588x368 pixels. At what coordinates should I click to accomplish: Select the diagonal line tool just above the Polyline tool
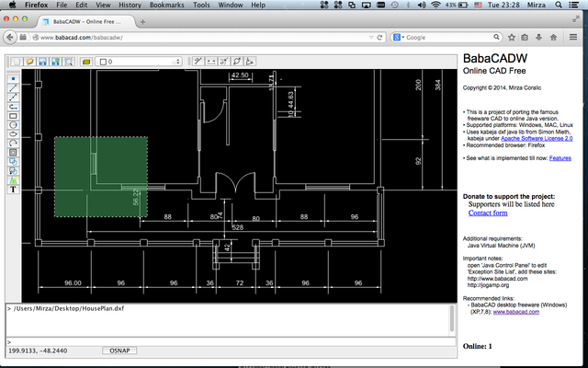click(13, 98)
